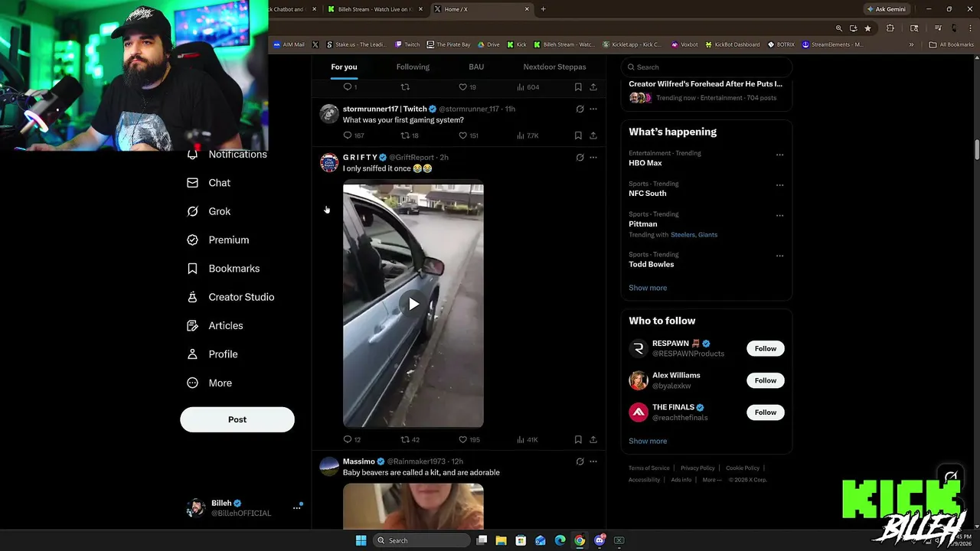Image resolution: width=980 pixels, height=551 pixels.
Task: Open Terms of Service link
Action: point(649,468)
